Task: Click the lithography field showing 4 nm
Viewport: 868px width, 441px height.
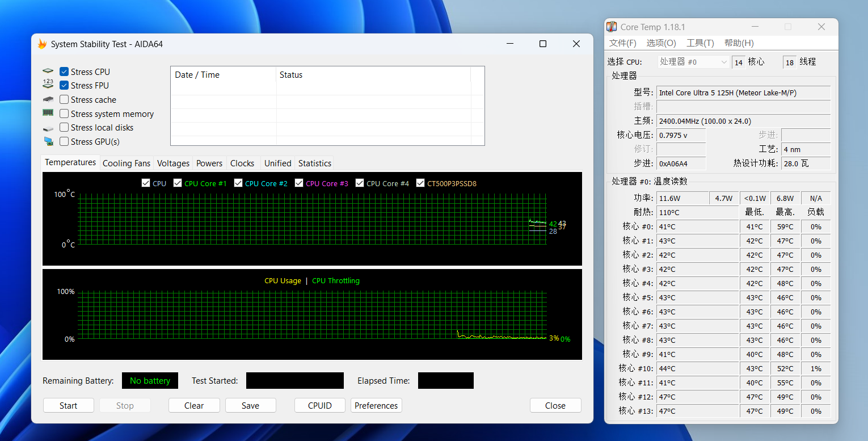Action: 806,149
